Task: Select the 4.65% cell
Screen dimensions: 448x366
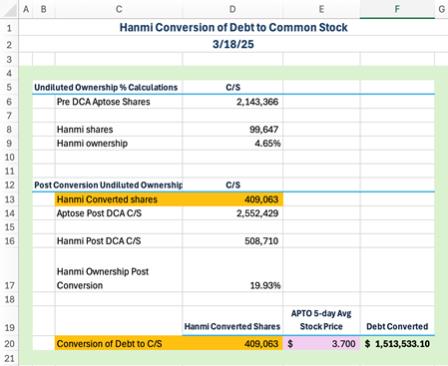Action: (x=233, y=144)
